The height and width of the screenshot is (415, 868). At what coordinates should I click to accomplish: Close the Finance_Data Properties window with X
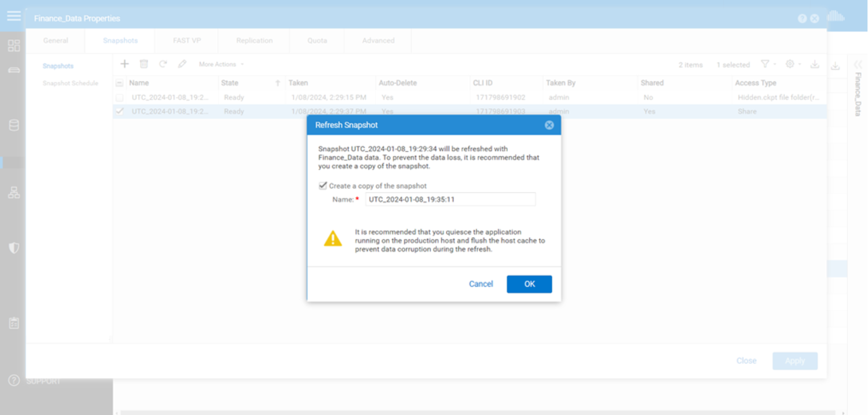(815, 19)
